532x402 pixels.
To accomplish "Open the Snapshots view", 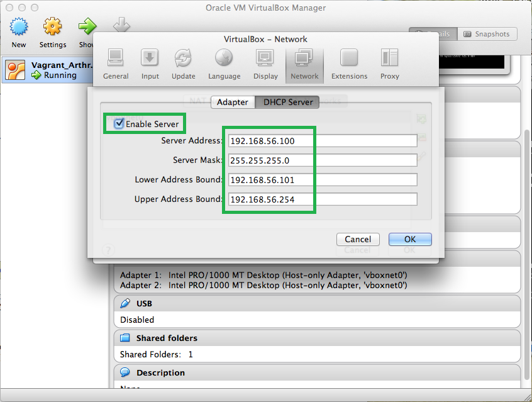I will (487, 34).
